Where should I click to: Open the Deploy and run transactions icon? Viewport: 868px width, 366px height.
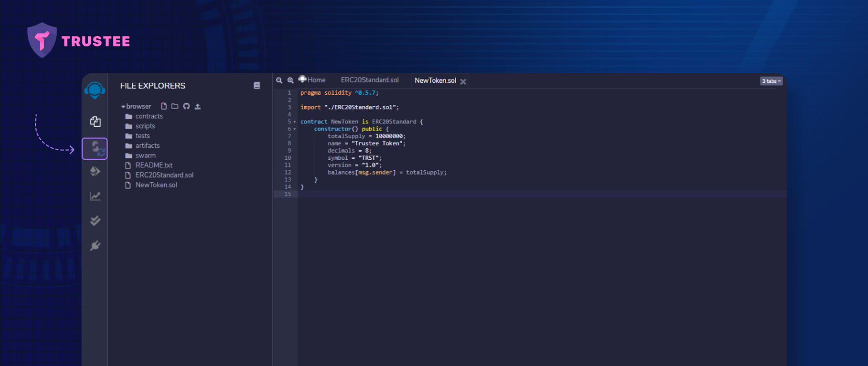(95, 171)
